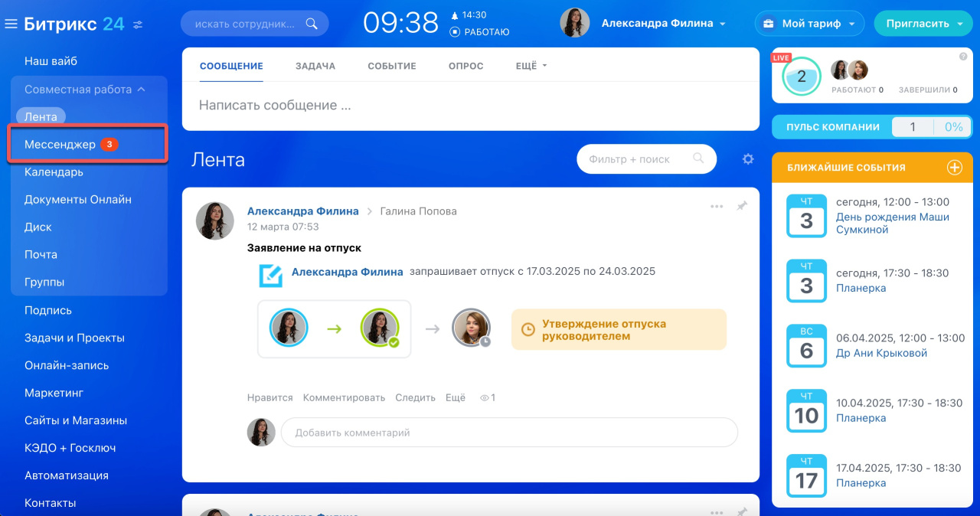Screen dimensions: 980x516
Task: Click the sliders icon beside Битрикс 24
Action: click(138, 24)
